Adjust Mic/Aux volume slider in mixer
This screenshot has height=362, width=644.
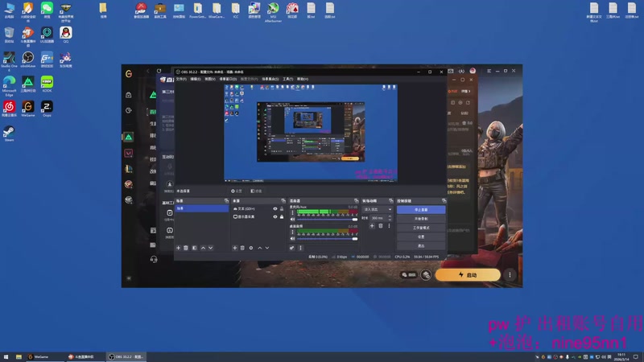point(327,219)
